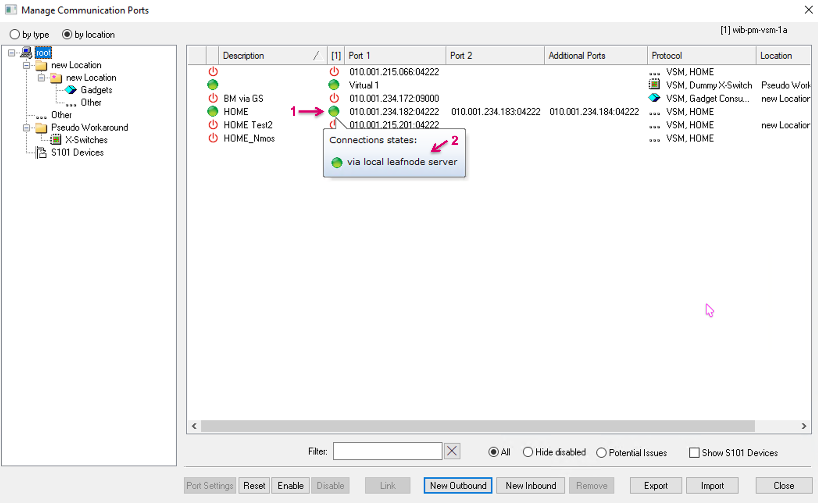
Task: Click the X-Switches chip icon in tree
Action: [56, 140]
